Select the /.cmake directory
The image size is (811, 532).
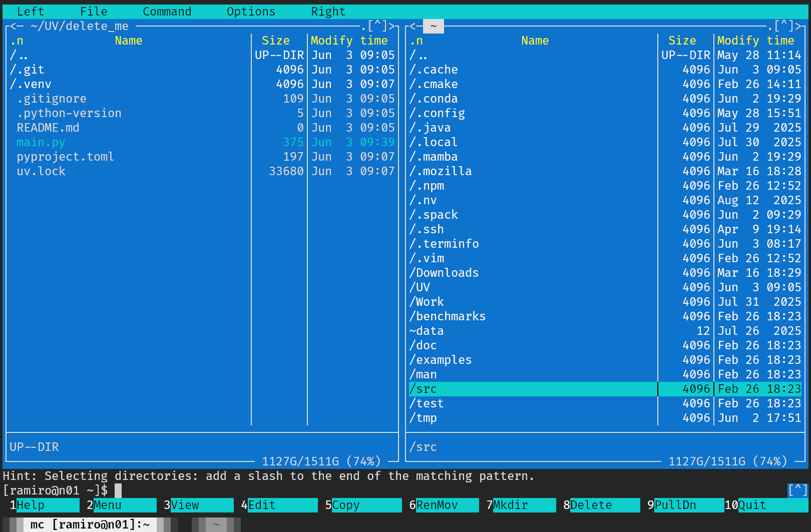[605, 84]
